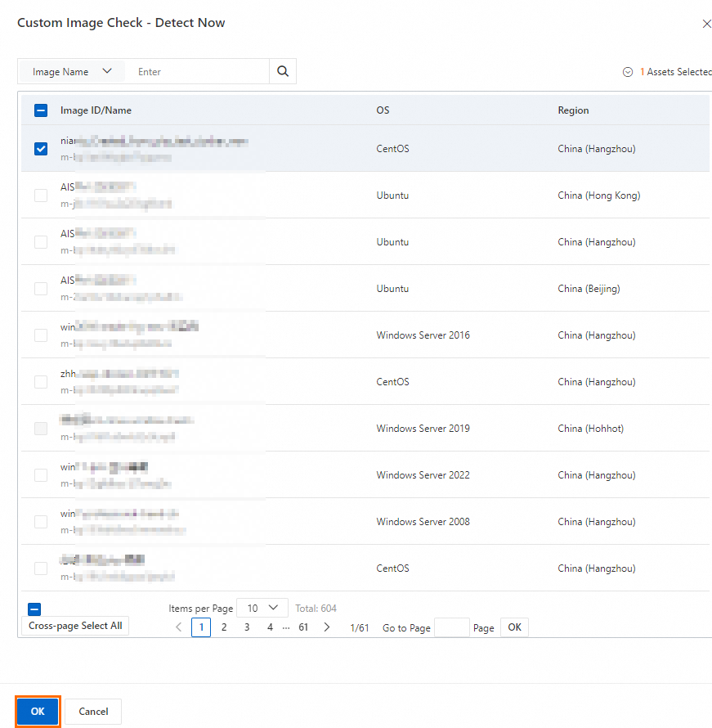712x728 pixels.
Task: Click the pagination ellipsis
Action: coord(286,627)
